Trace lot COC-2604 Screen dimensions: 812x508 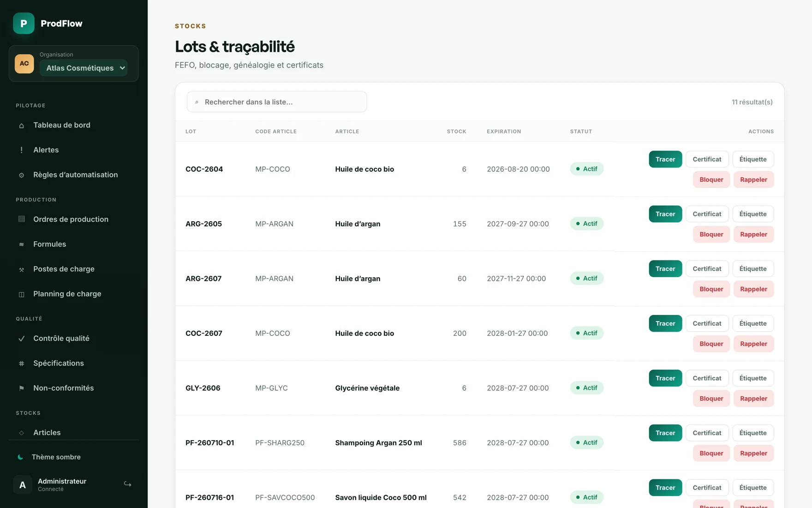(665, 159)
